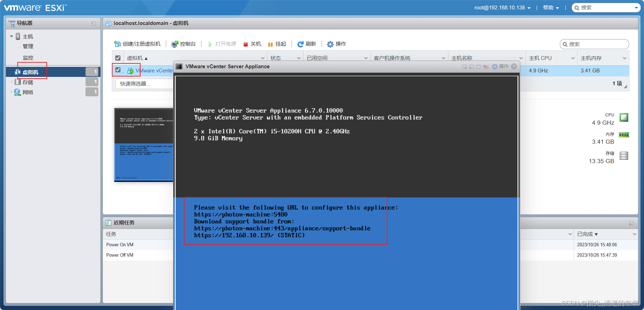Click the storage disk icon beside 13.35 GB
644x310 pixels.
pos(624,156)
